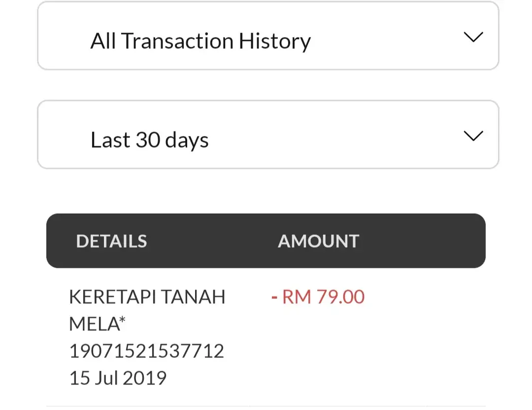Tap the year 2019 in the transaction date
Image resolution: width=532 pixels, height=410 pixels.
144,378
